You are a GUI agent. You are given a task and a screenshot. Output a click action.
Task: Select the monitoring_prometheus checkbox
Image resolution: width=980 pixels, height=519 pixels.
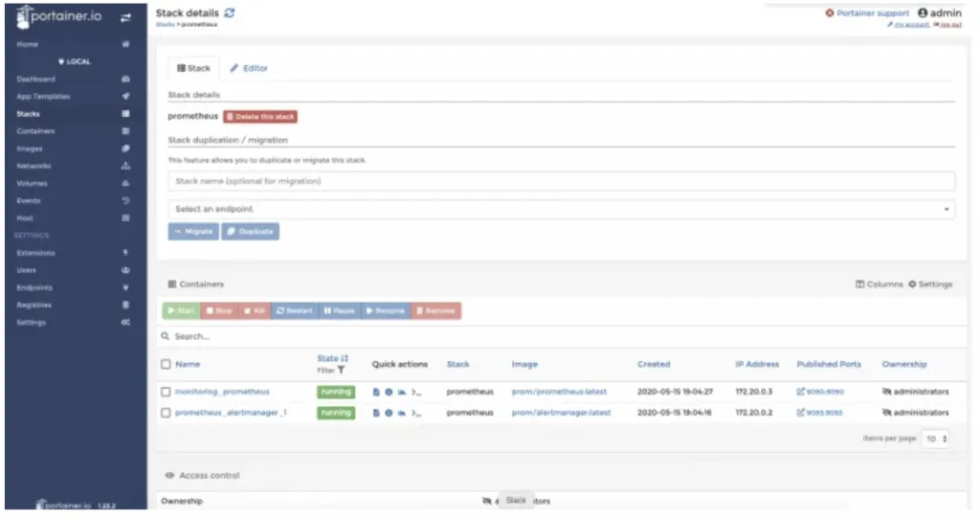166,392
